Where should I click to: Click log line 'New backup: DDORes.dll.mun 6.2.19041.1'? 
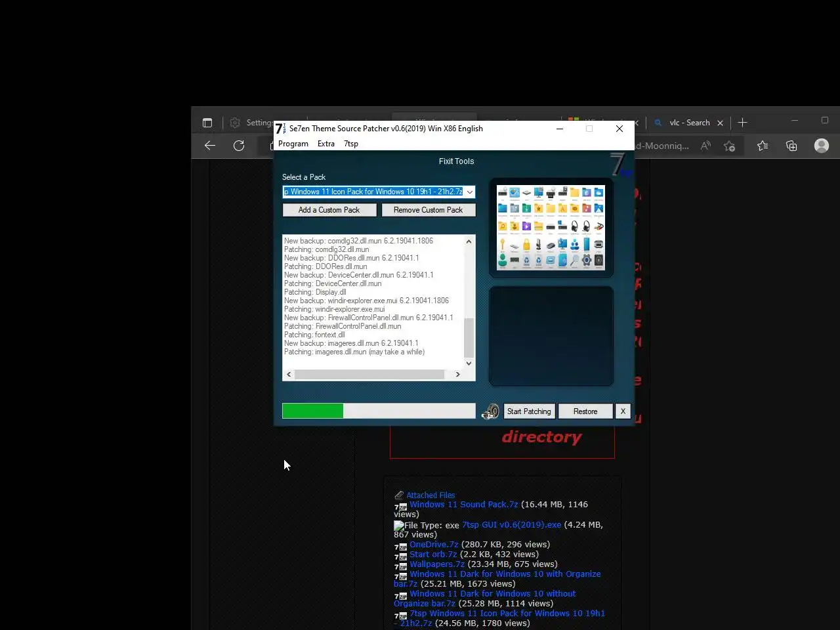click(351, 258)
